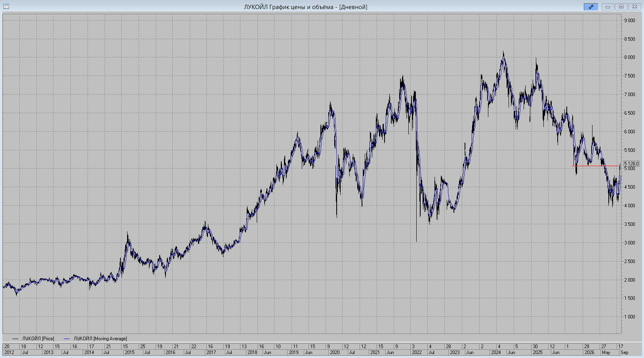Image resolution: width=644 pixels, height=358 pixels.
Task: Click the 2019 year label on time axis
Action: (x=293, y=352)
